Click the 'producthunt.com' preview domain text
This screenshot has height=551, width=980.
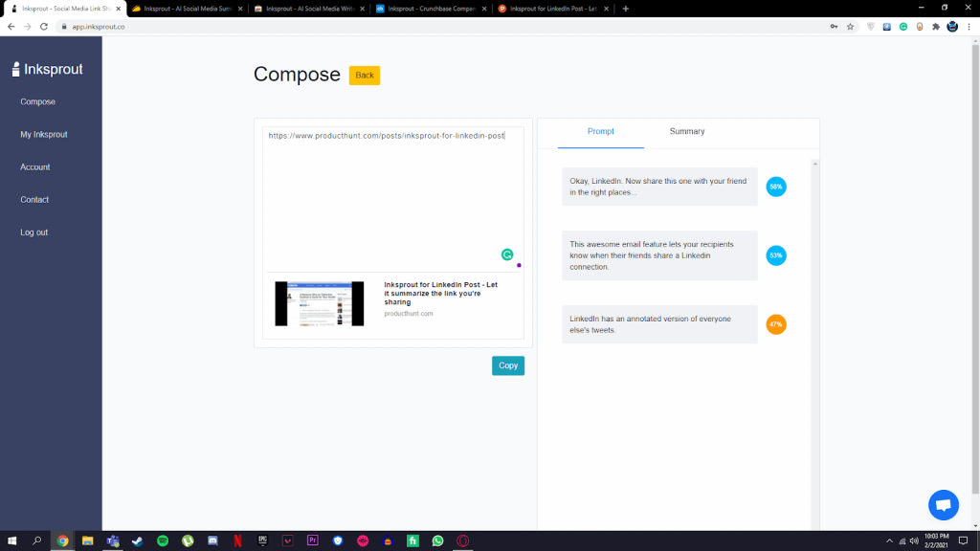(408, 314)
